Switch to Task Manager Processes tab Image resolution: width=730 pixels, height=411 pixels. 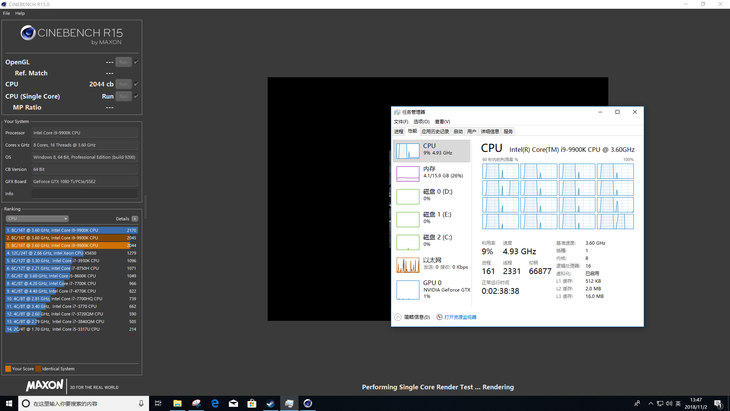coord(399,132)
